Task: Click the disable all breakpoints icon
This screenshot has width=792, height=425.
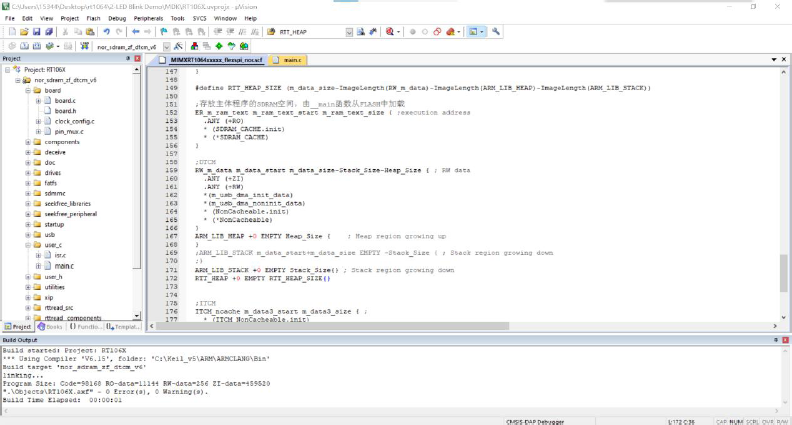Action: (437, 31)
